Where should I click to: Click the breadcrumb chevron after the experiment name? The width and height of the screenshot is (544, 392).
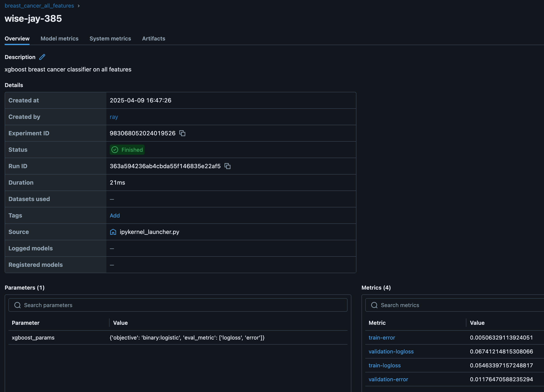[x=79, y=6]
